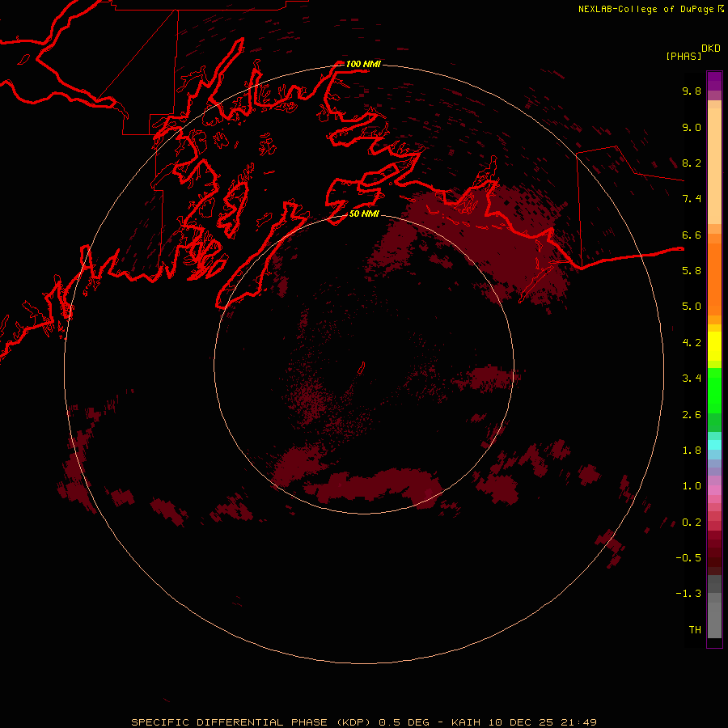
Task: Click the 0.5 DEG elevation text
Action: click(404, 722)
